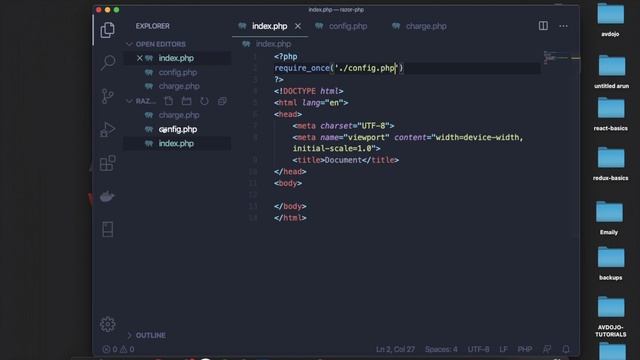
Task: Click the title Document line in editor
Action: coord(345,160)
